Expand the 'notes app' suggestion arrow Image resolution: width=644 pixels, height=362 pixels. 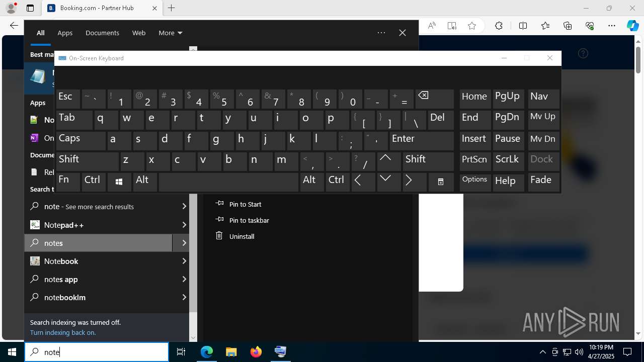point(184,279)
